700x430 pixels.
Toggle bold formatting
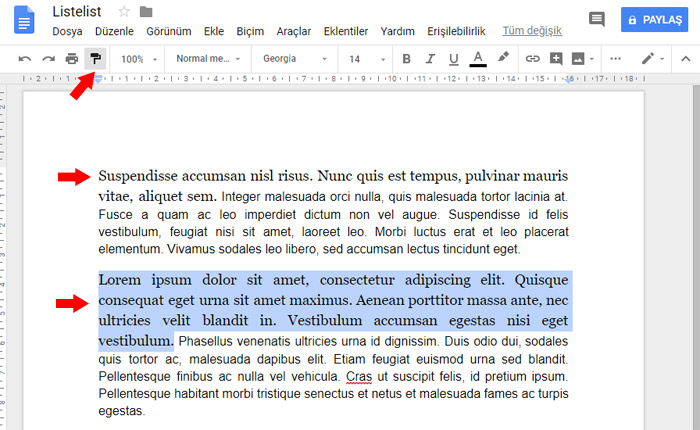[x=406, y=59]
